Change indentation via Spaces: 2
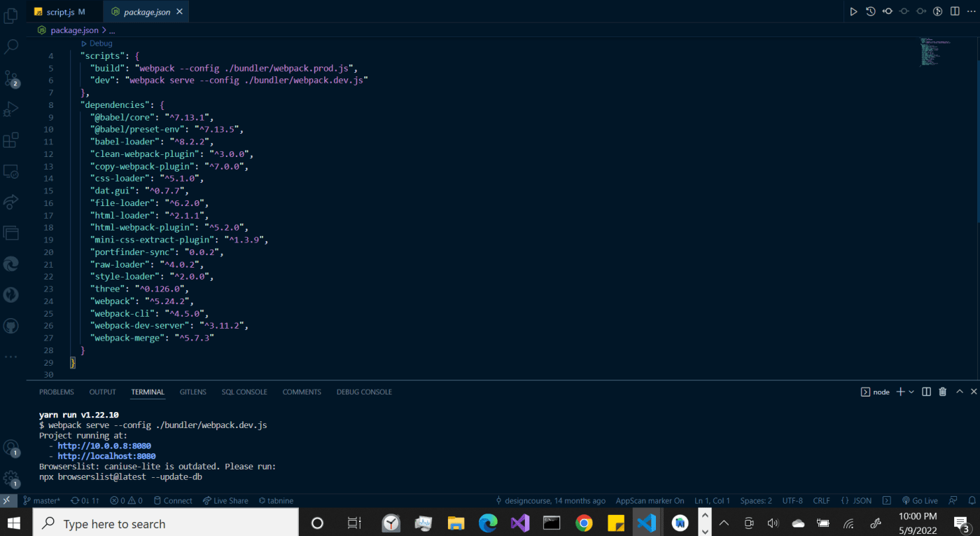Screen dimensions: 980x536 (x=756, y=500)
